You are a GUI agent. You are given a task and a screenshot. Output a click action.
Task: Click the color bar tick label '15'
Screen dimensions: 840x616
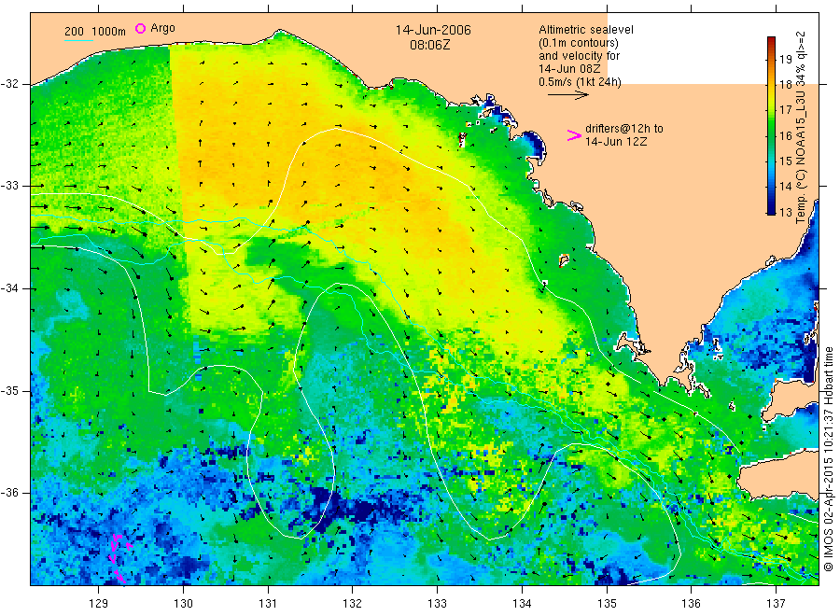(785, 161)
